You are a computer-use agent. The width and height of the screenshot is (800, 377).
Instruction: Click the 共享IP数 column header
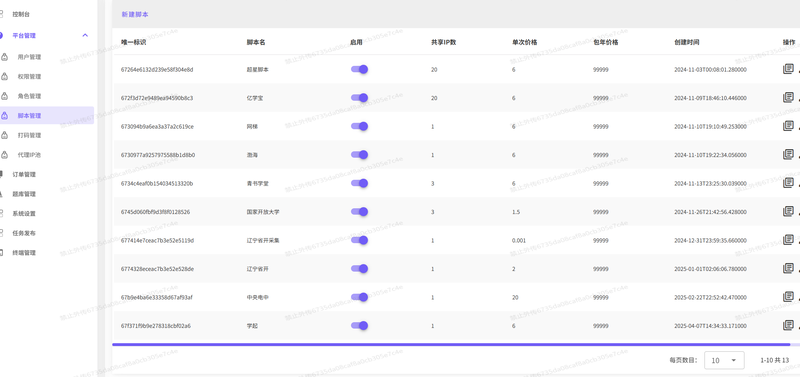tap(443, 42)
